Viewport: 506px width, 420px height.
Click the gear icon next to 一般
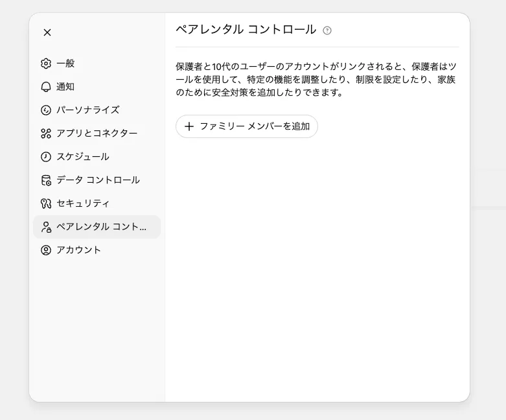click(x=46, y=64)
